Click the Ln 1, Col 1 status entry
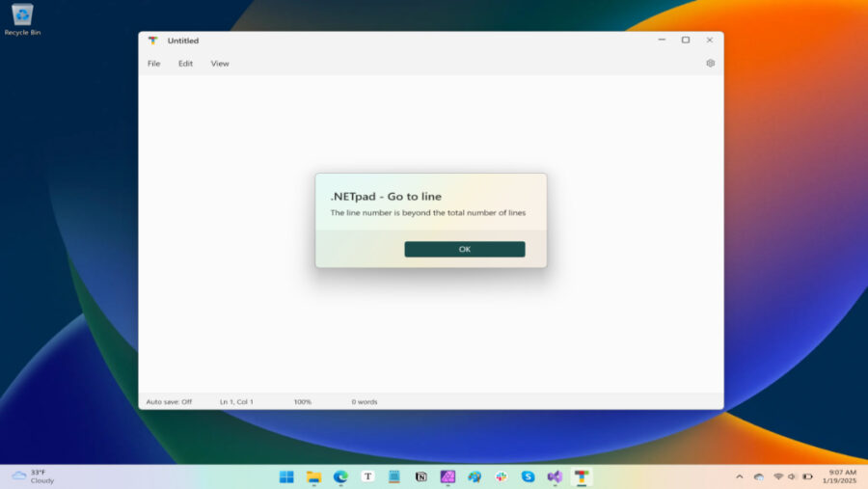 click(x=236, y=402)
